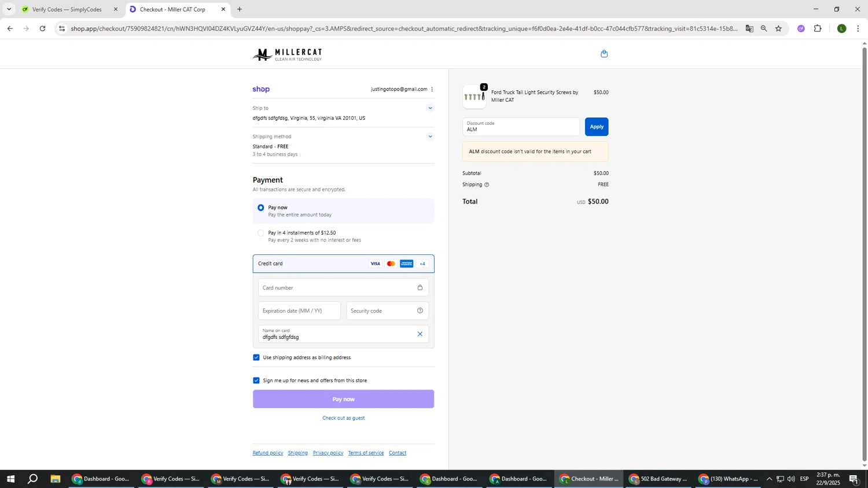Open the volume icon in system tray
The height and width of the screenshot is (488, 868).
(x=791, y=479)
